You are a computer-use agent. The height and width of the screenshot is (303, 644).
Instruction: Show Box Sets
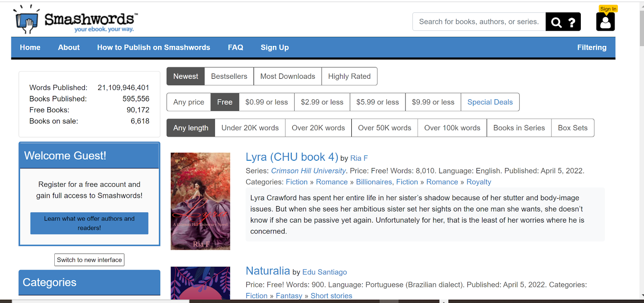572,128
